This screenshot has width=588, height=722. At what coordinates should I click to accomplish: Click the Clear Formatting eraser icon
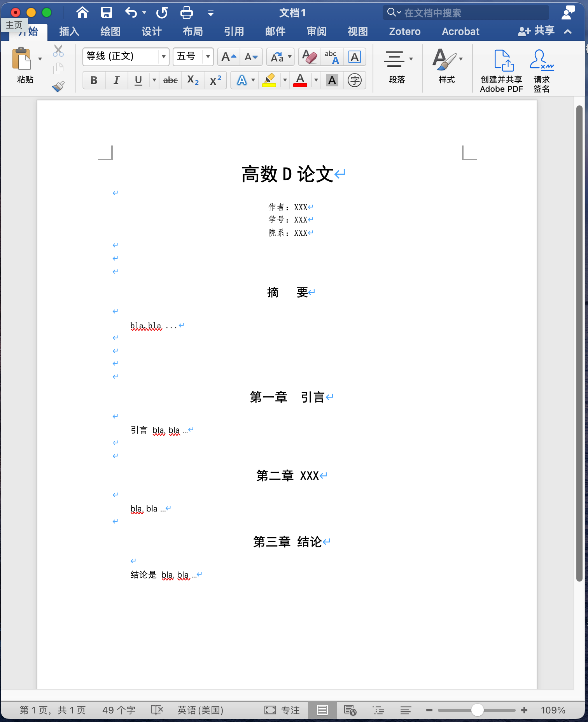click(310, 57)
